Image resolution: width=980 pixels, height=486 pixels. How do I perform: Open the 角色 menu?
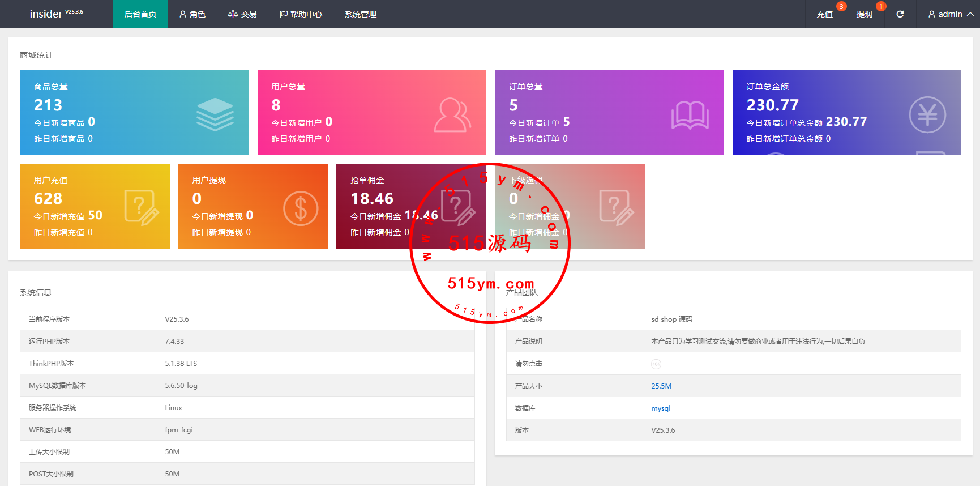(192, 14)
